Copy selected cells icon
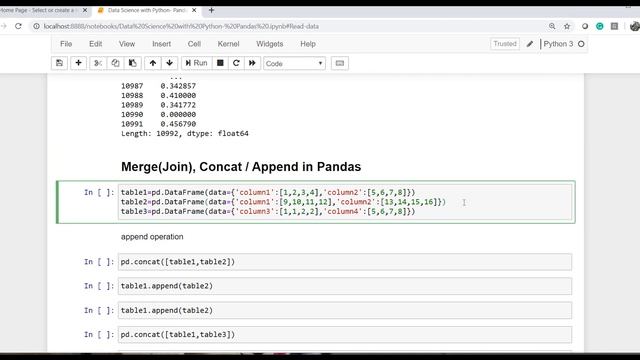640x360 pixels. coord(115,63)
